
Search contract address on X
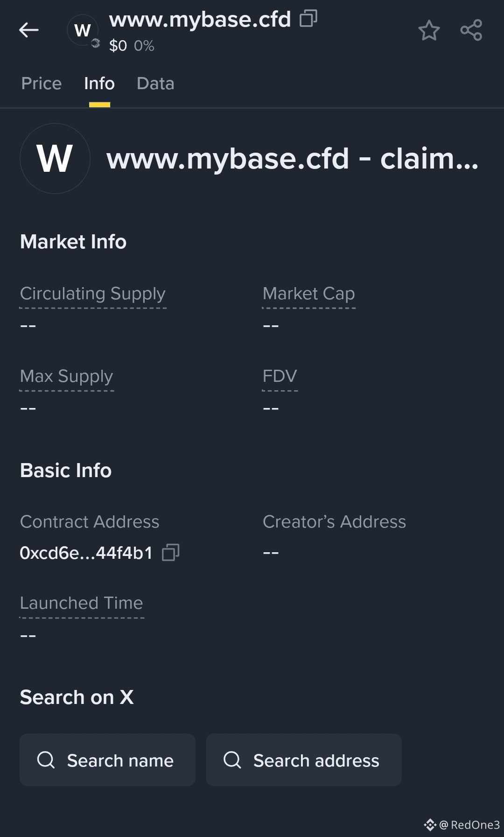coord(304,760)
